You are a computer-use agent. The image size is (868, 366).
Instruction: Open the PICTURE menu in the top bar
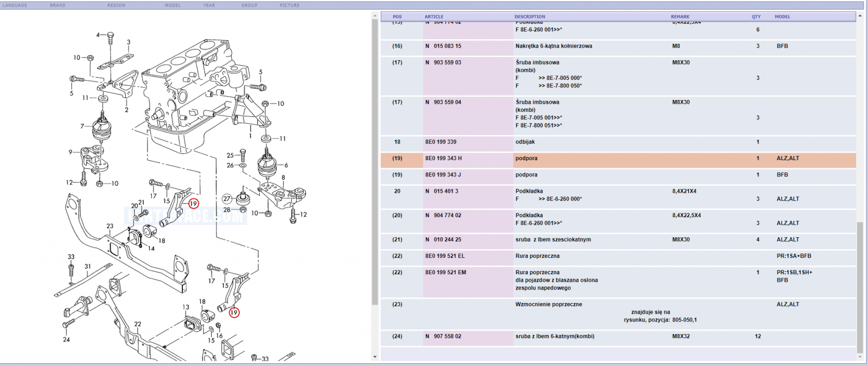(x=290, y=5)
